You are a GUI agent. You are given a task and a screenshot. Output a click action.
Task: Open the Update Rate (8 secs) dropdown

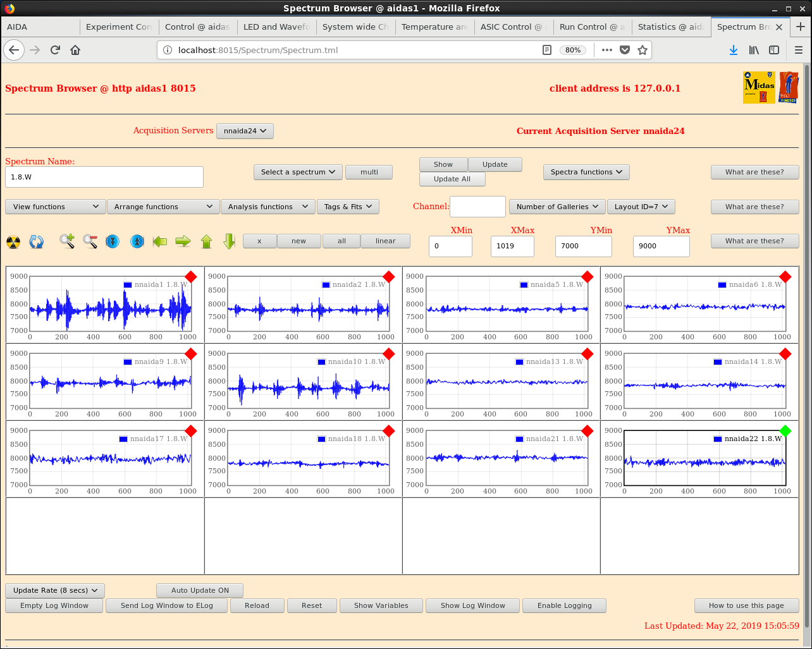pos(55,590)
